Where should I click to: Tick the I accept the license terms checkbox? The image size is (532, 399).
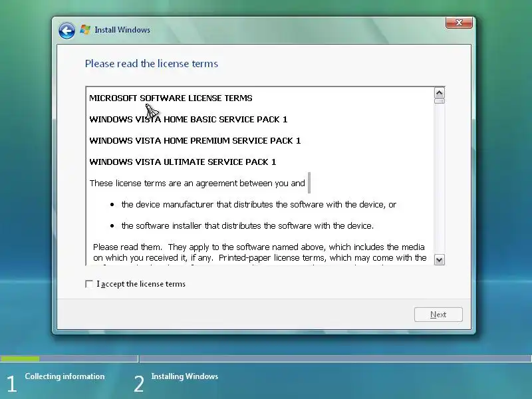89,284
